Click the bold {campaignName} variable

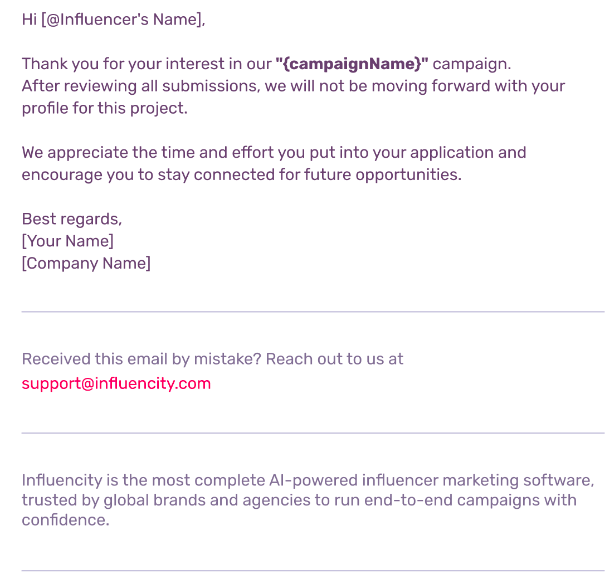[352, 64]
